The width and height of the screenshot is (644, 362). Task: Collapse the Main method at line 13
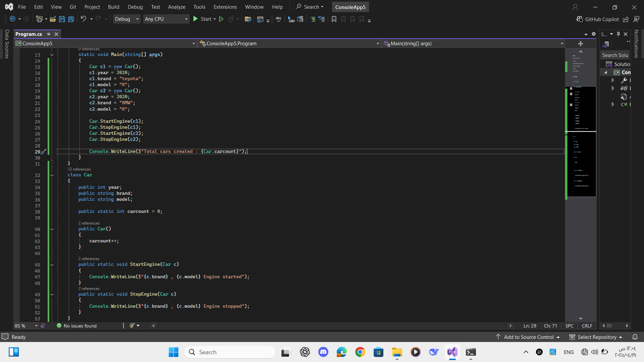click(52, 55)
